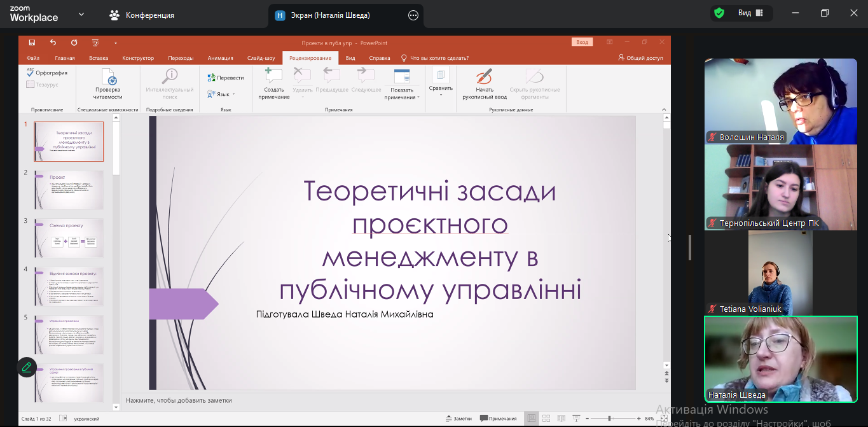Toggle Примечания comments pane in status bar
Screen dimensions: 868x427
pos(499,419)
